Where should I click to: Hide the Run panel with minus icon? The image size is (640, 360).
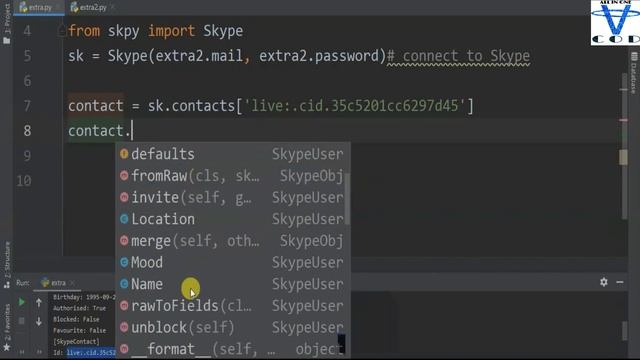pos(620,282)
